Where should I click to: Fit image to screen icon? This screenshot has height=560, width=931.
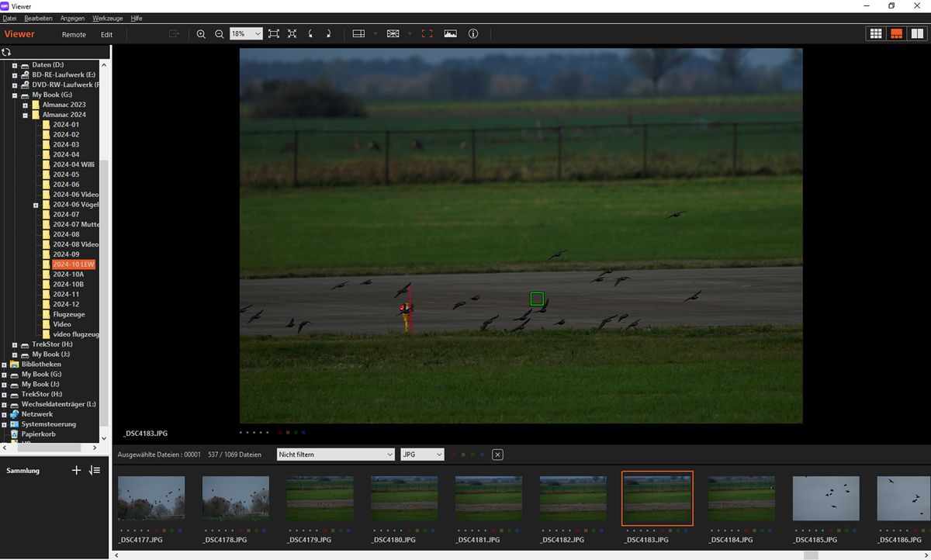(x=273, y=34)
